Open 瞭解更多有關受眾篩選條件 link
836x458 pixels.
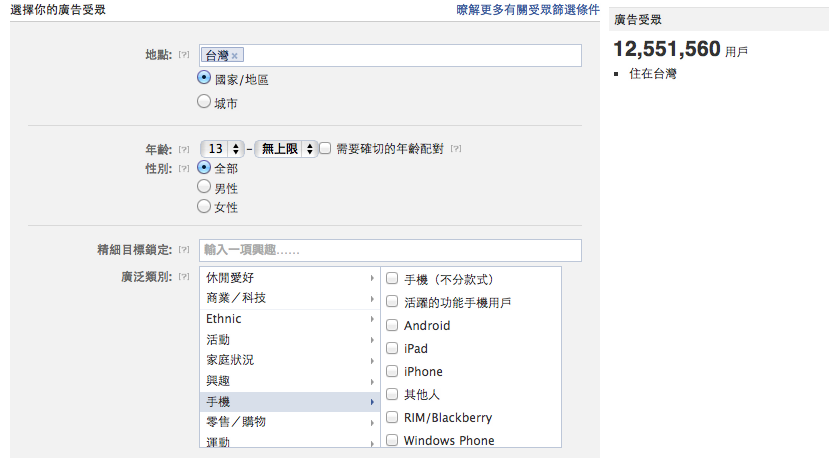click(528, 10)
